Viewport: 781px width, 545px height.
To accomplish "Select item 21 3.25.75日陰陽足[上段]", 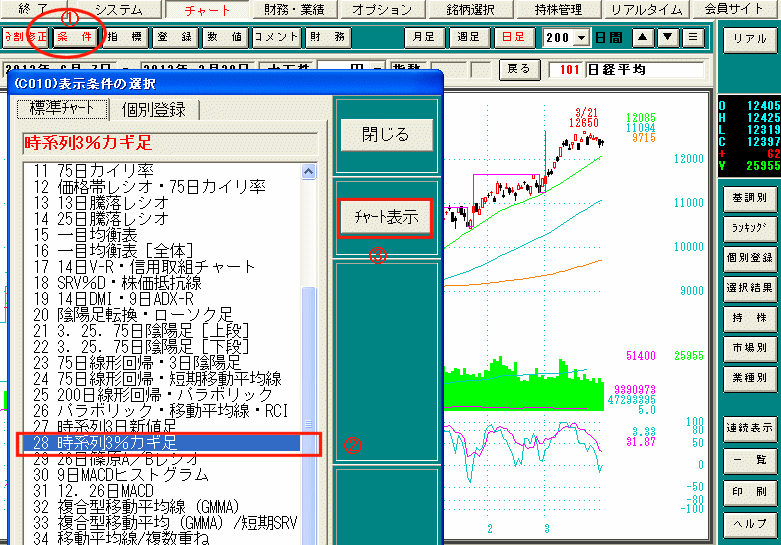I will pos(162,331).
